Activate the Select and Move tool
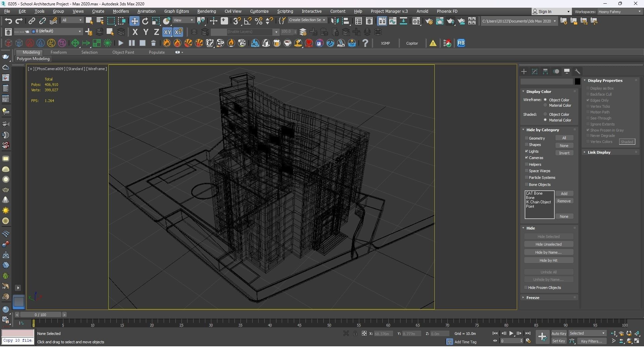Screen dimensions: 644x349 pos(135,21)
